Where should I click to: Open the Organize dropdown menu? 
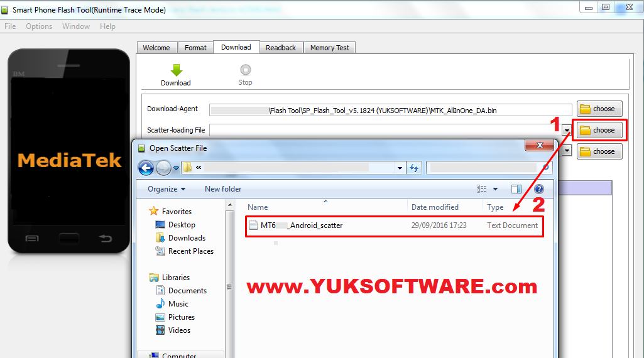tap(166, 189)
